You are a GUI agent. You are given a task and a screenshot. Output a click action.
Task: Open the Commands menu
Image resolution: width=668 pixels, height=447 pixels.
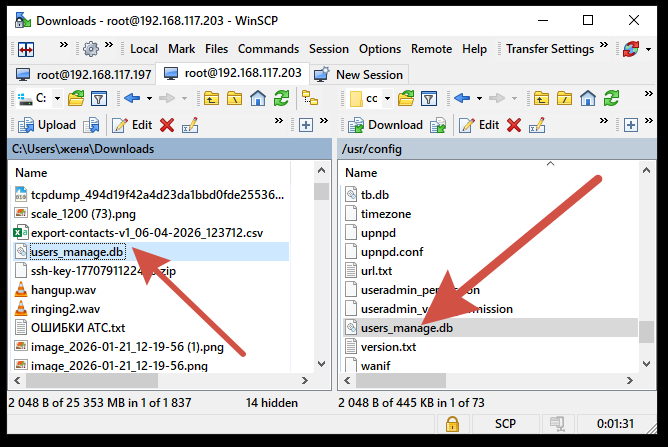pos(268,49)
